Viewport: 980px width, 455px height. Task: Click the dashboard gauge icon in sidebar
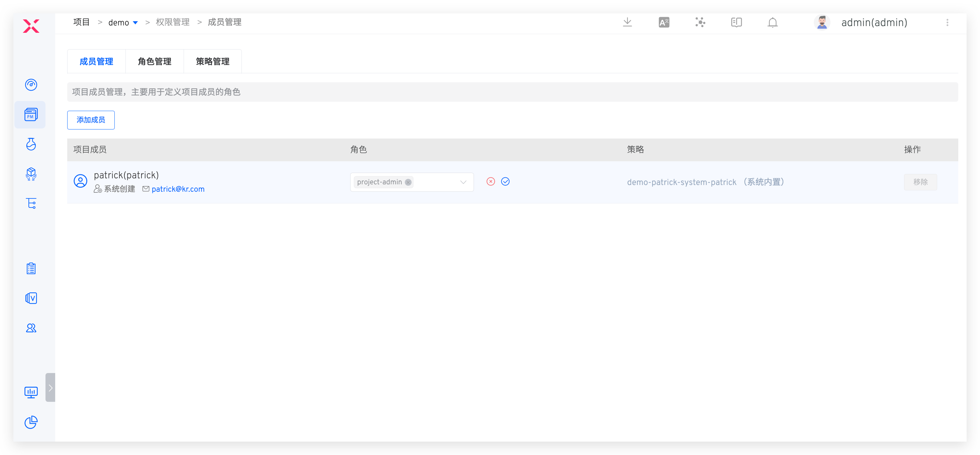point(31,84)
